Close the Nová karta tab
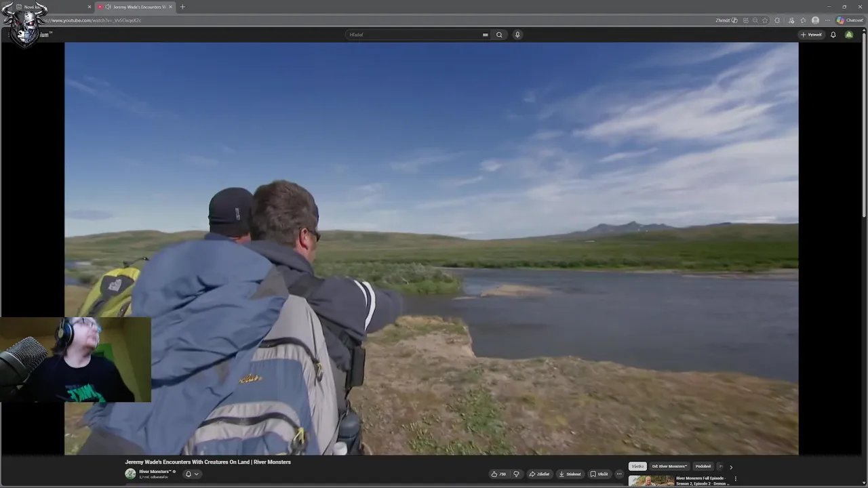The image size is (868, 488). [x=90, y=7]
